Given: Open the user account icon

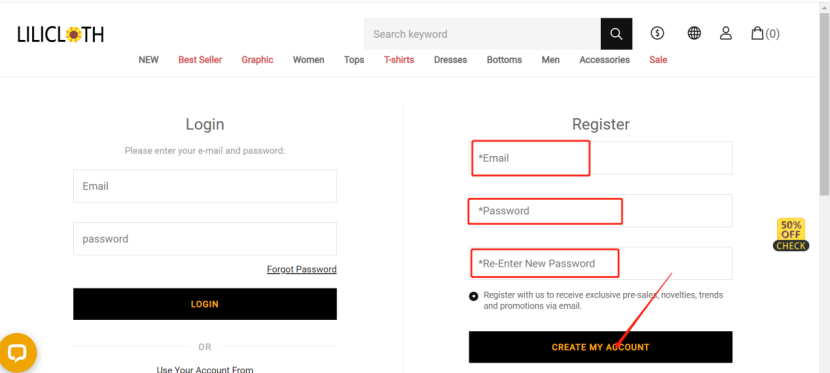Looking at the screenshot, I should [726, 33].
